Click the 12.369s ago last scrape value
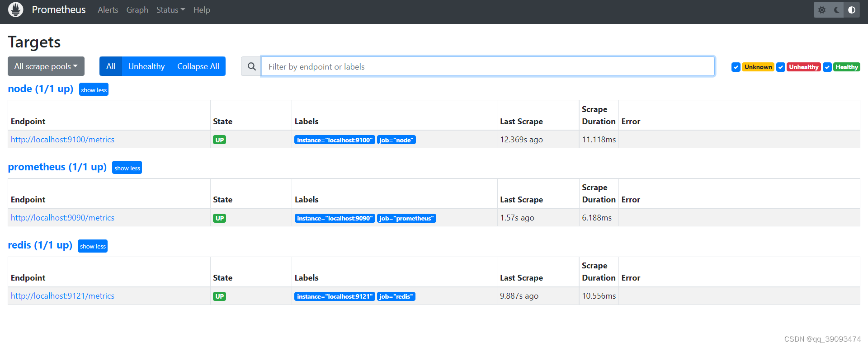Viewport: 868px width, 347px height. 521,140
